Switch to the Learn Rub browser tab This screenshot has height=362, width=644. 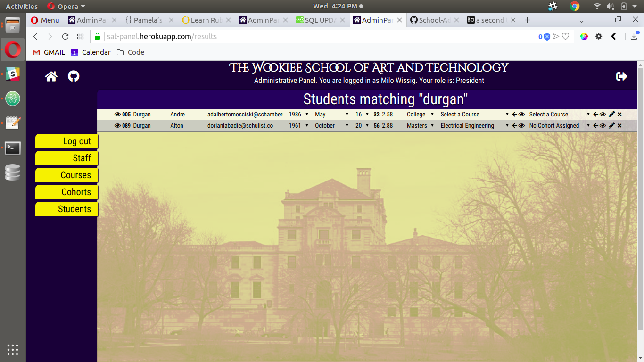[x=207, y=20]
